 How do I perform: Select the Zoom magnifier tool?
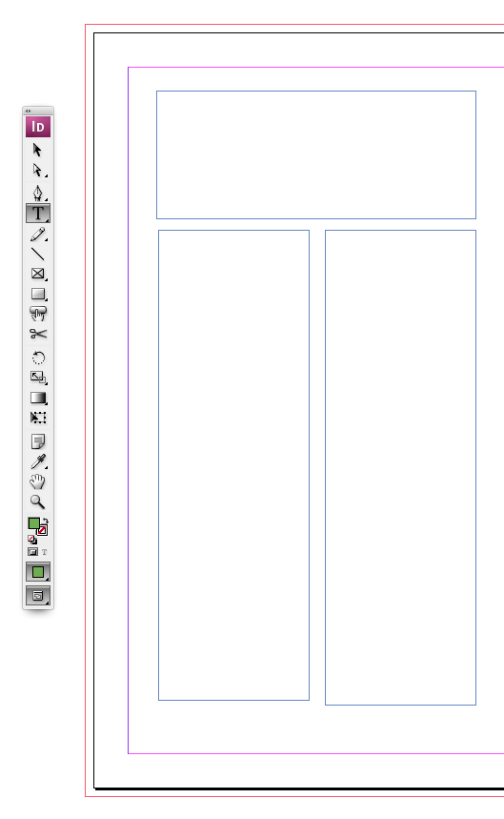(37, 502)
